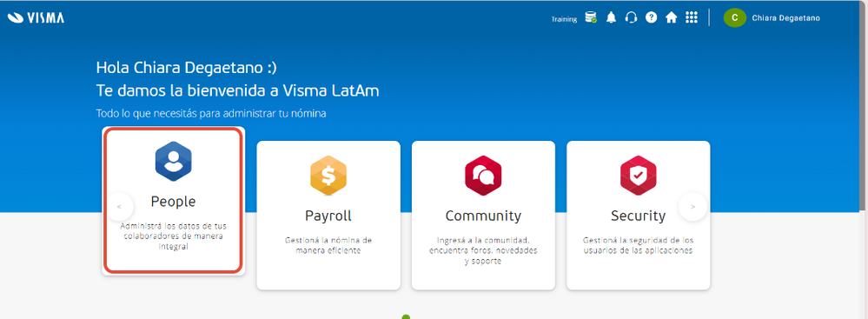Open the Community card title
This screenshot has width=868, height=319.
483,216
